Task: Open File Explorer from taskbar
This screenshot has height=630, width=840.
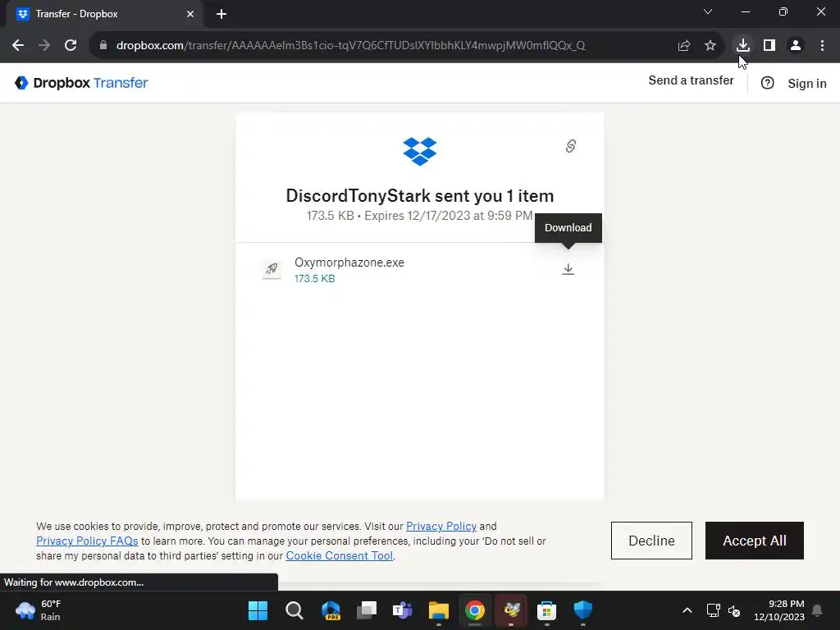Action: [x=438, y=610]
